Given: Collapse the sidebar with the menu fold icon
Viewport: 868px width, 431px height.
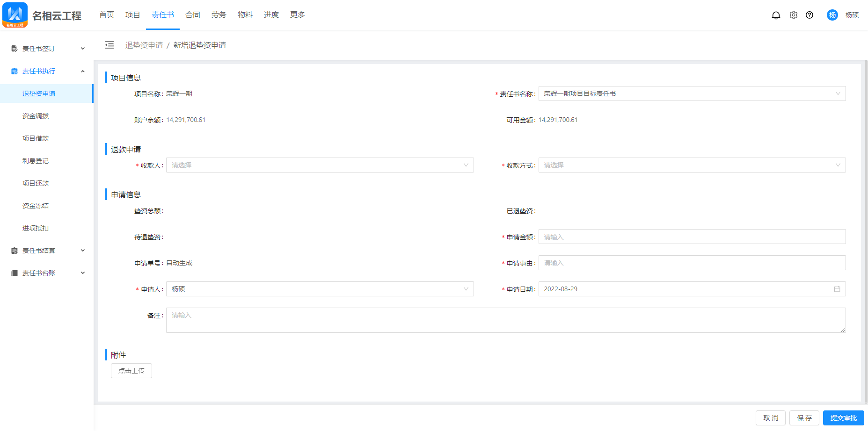Looking at the screenshot, I should [109, 45].
